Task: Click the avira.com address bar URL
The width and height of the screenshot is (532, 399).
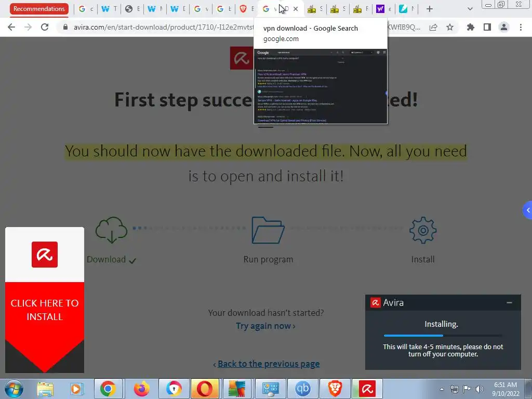Action: (x=164, y=27)
